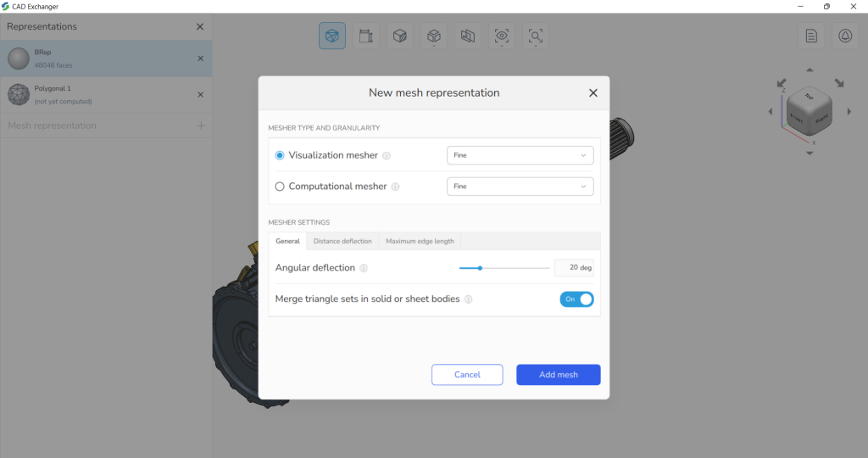Click the zoom-to-fit magnifier icon
Screen dimensions: 868x458
point(536,36)
